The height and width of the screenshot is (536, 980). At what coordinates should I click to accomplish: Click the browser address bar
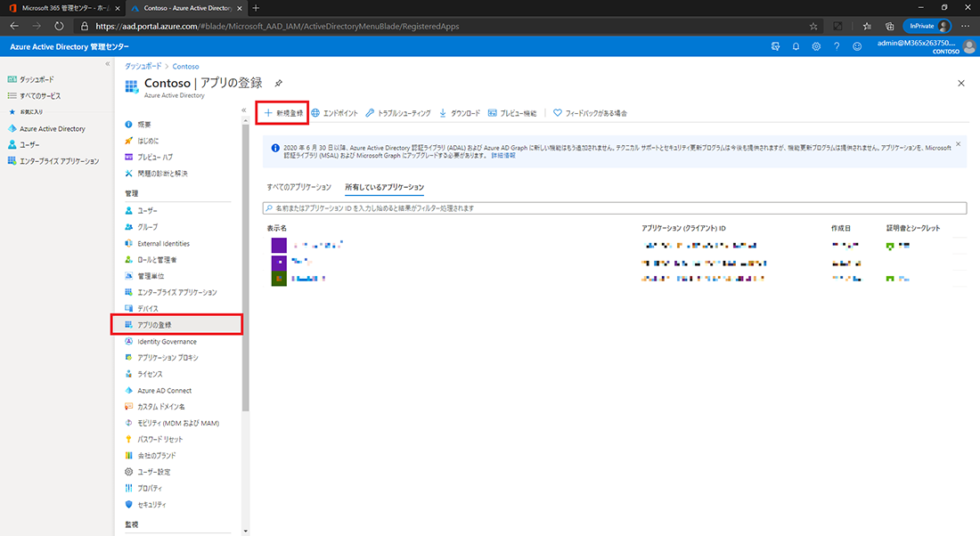pos(448,26)
